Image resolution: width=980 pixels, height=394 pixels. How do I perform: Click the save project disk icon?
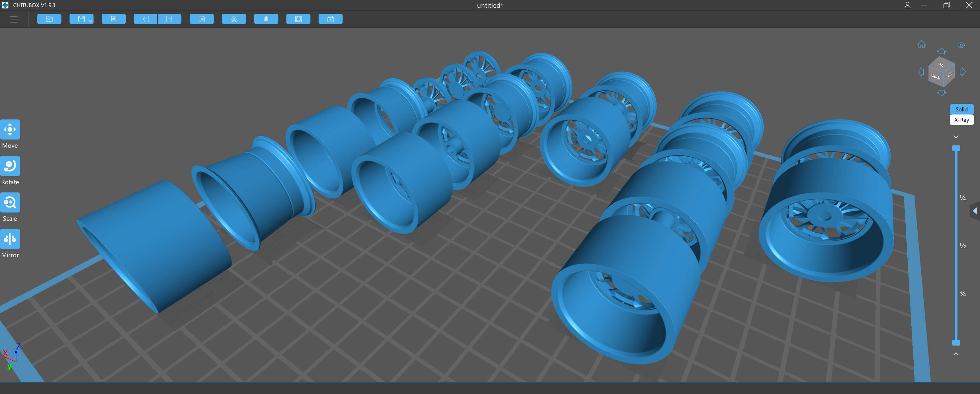pyautogui.click(x=81, y=19)
